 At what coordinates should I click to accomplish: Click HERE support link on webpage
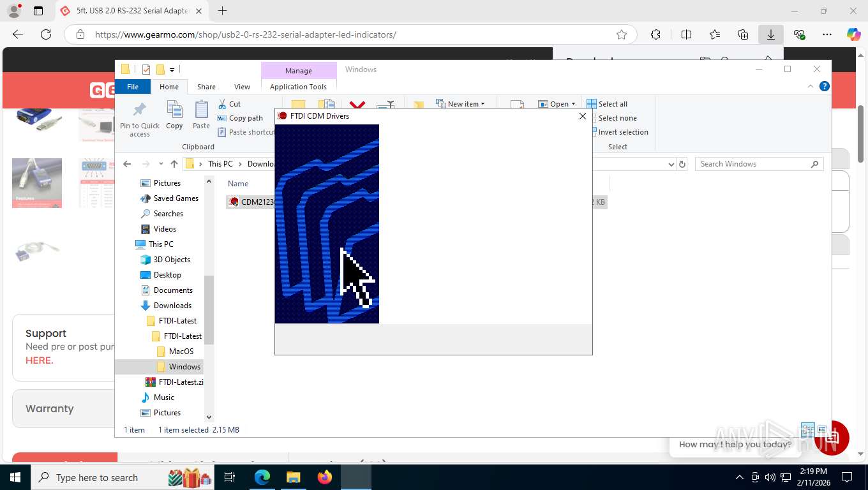pyautogui.click(x=39, y=360)
